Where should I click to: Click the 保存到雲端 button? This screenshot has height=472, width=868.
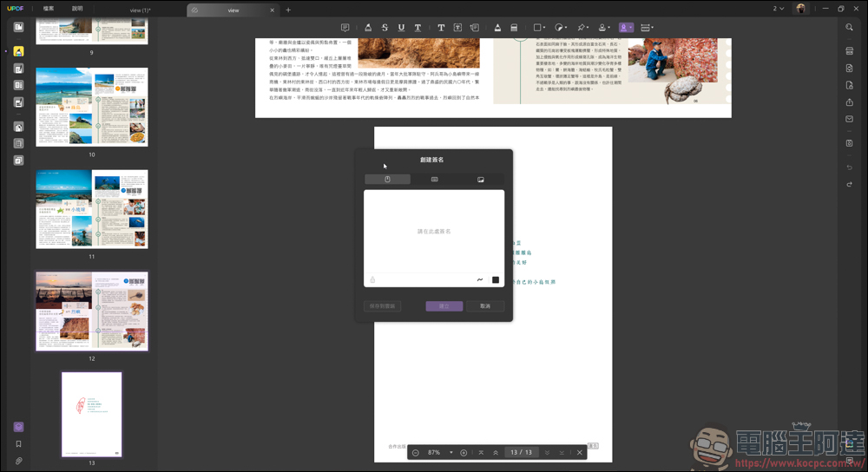[x=383, y=306]
